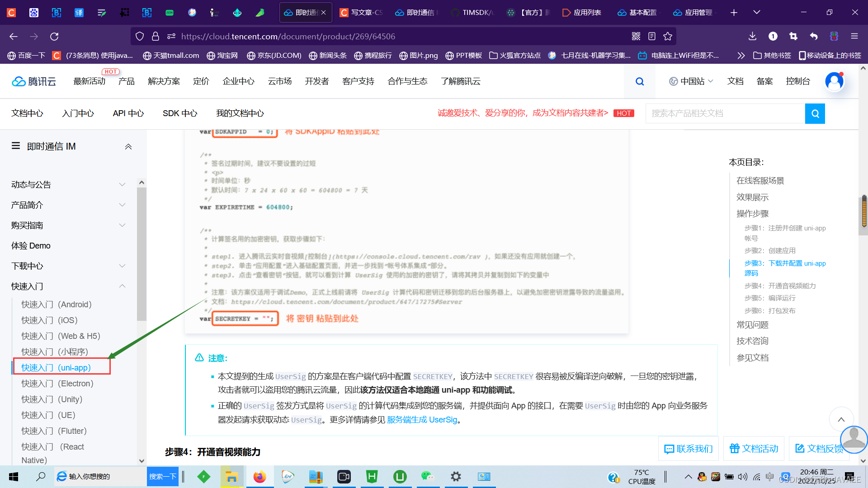Image resolution: width=868 pixels, height=488 pixels.
Task: Open 快速入门 (Android) page
Action: 57,305
